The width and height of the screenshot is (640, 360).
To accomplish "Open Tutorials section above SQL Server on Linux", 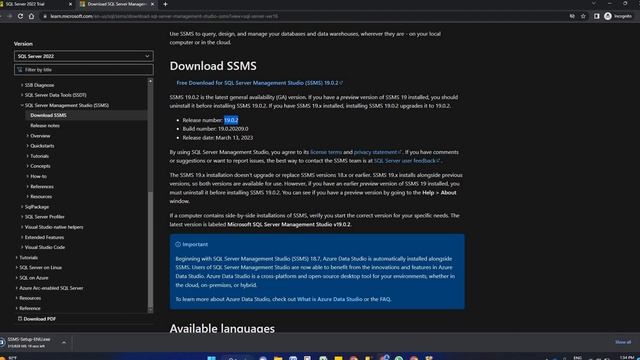I will (29, 258).
